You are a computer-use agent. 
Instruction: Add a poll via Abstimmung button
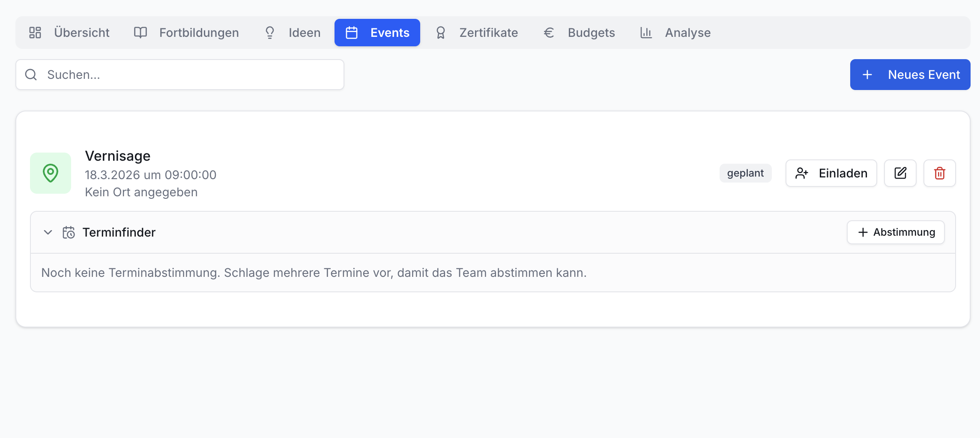[896, 232]
